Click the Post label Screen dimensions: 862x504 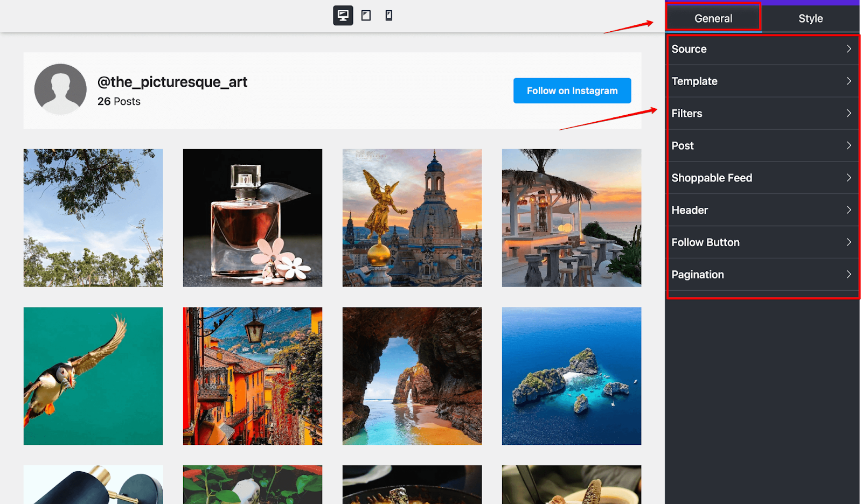pos(683,146)
